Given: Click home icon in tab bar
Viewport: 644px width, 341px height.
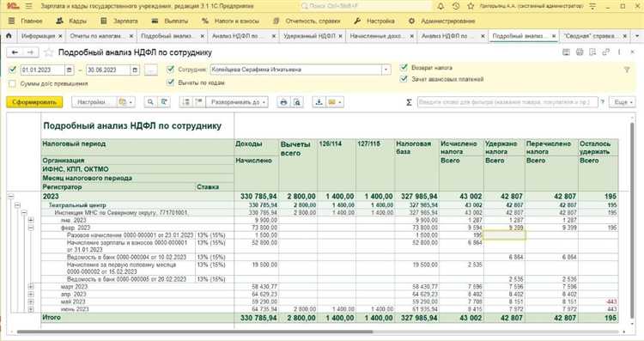Looking at the screenshot, I should tap(9, 36).
